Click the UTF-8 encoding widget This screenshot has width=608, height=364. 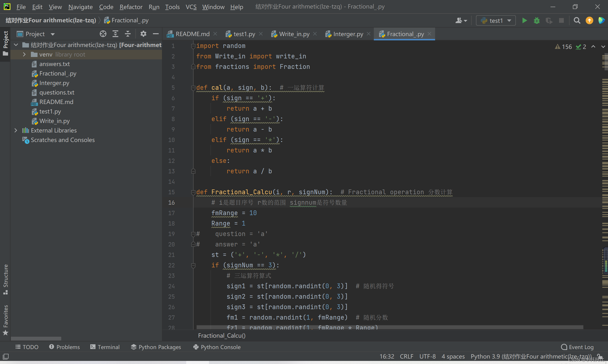[427, 356]
